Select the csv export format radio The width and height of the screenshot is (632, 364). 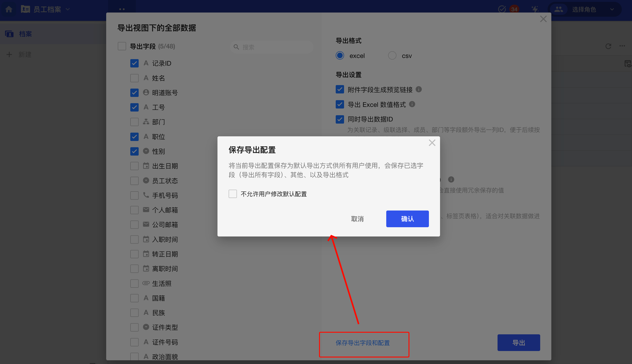(x=392, y=55)
